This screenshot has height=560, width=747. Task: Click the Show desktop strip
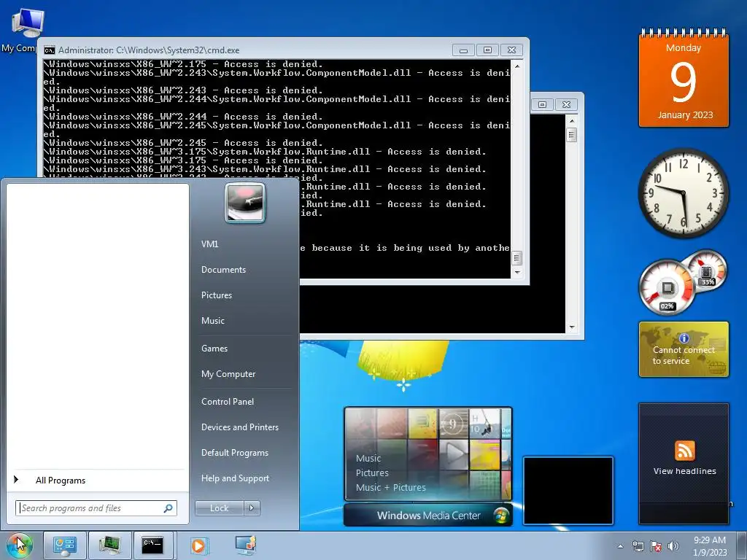coord(742,545)
